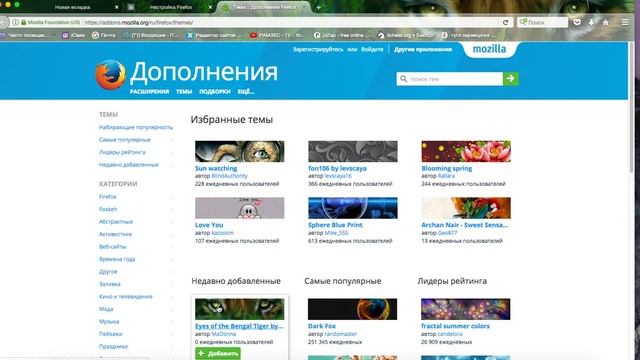Open the Темы menu item
Screen dimensions: 640x360
pos(184,92)
